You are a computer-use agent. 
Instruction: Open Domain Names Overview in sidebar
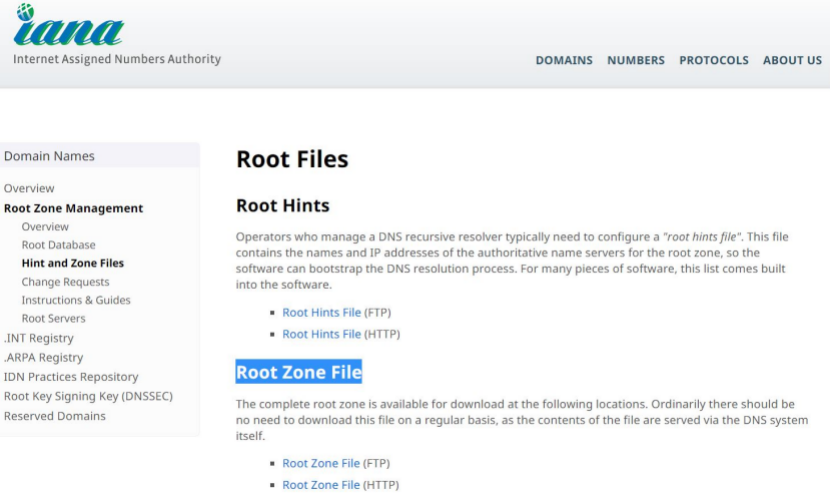point(29,188)
